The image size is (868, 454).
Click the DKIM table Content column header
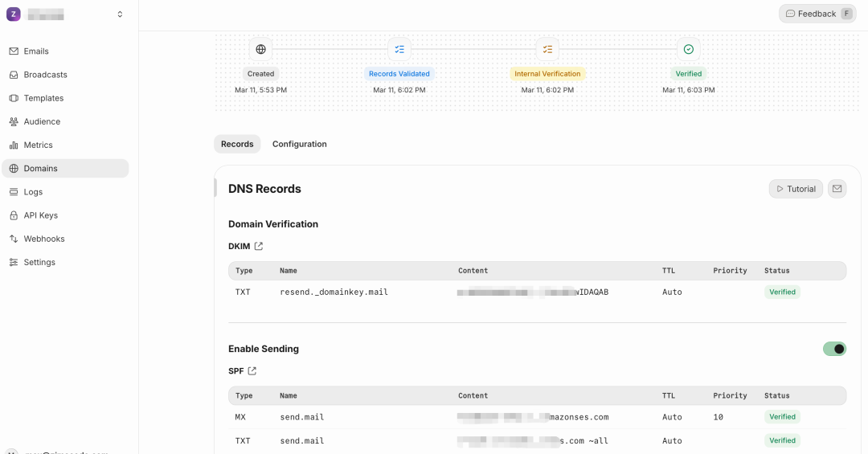[473, 271]
